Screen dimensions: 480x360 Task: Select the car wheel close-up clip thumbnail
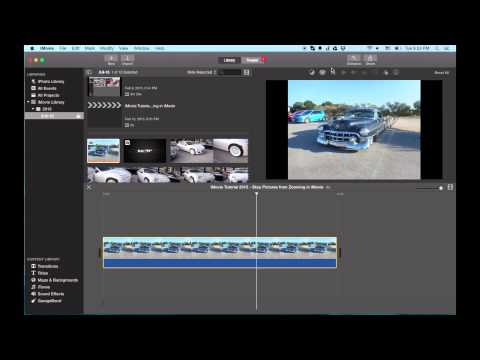pyautogui.click(x=230, y=151)
